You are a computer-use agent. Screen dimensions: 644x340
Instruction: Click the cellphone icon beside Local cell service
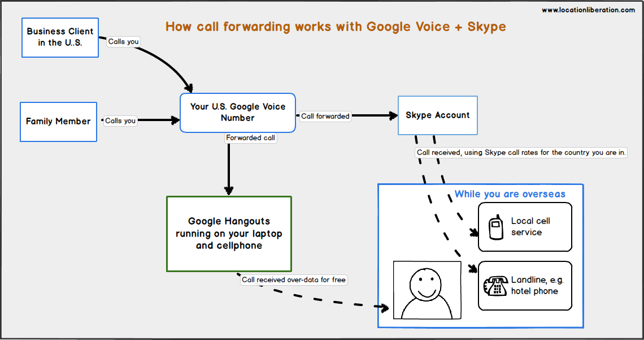coord(496,227)
